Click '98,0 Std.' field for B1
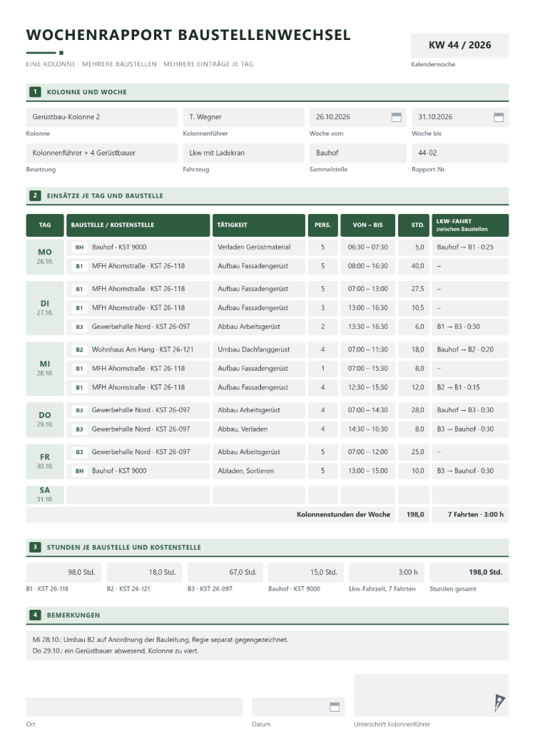Screen dimensions: 535x756 (64, 573)
